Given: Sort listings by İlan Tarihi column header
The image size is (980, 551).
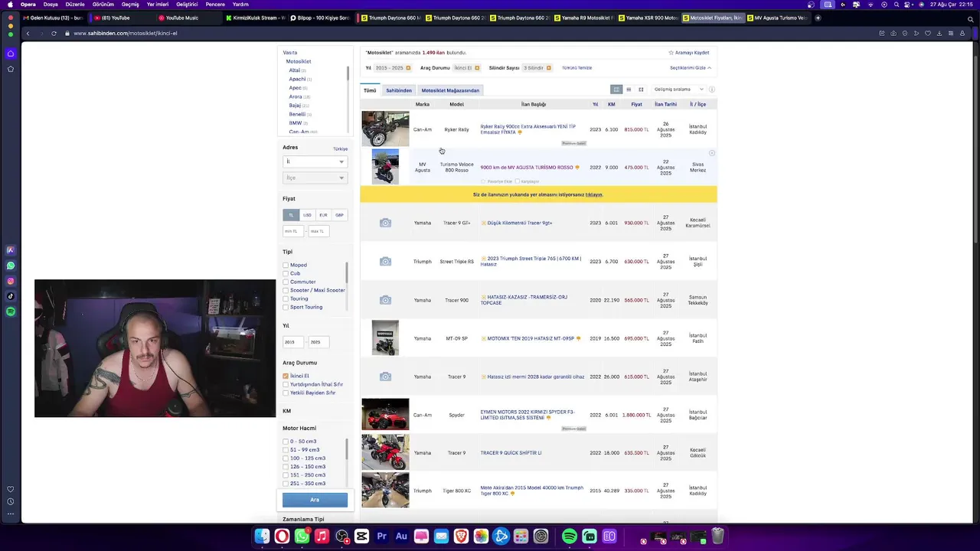Looking at the screenshot, I should pyautogui.click(x=665, y=104).
